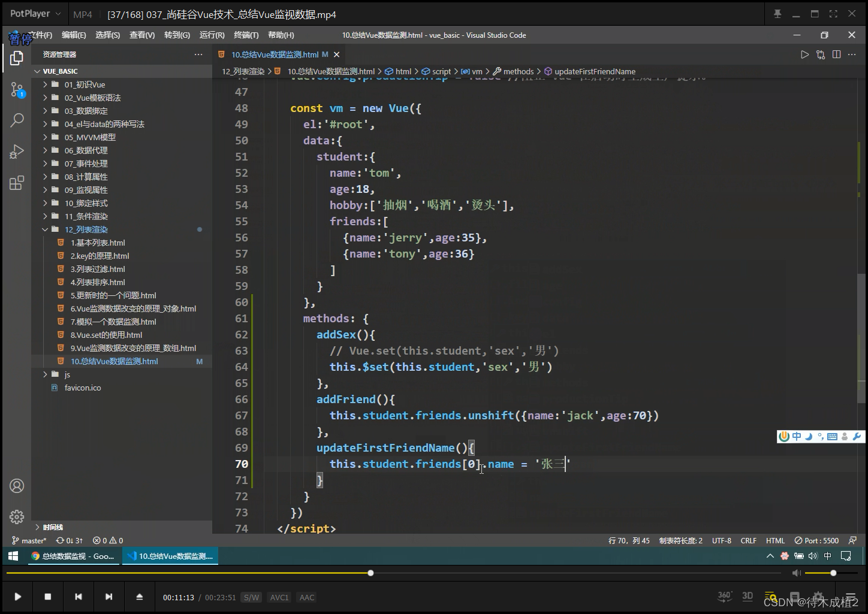Change language mode via HTML status item
Image resolution: width=868 pixels, height=614 pixels.
pyautogui.click(x=775, y=540)
